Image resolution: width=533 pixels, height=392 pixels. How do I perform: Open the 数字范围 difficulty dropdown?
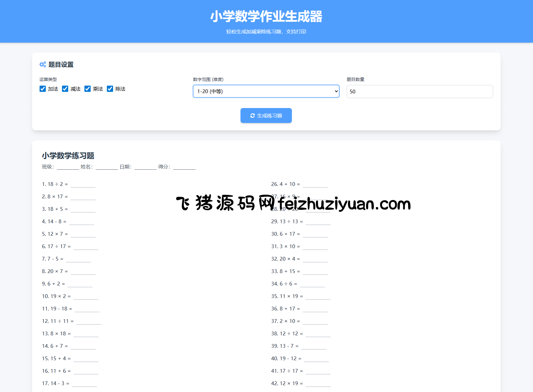[x=266, y=91]
